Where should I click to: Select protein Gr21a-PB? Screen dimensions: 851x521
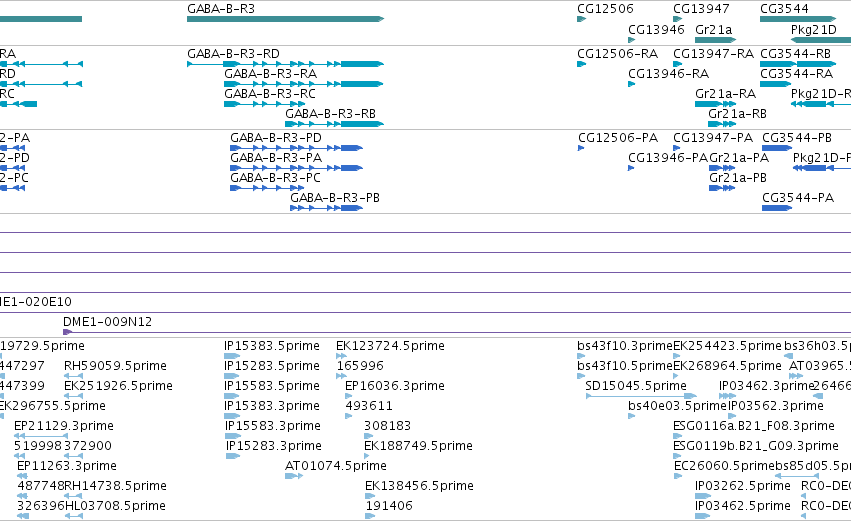738,178
